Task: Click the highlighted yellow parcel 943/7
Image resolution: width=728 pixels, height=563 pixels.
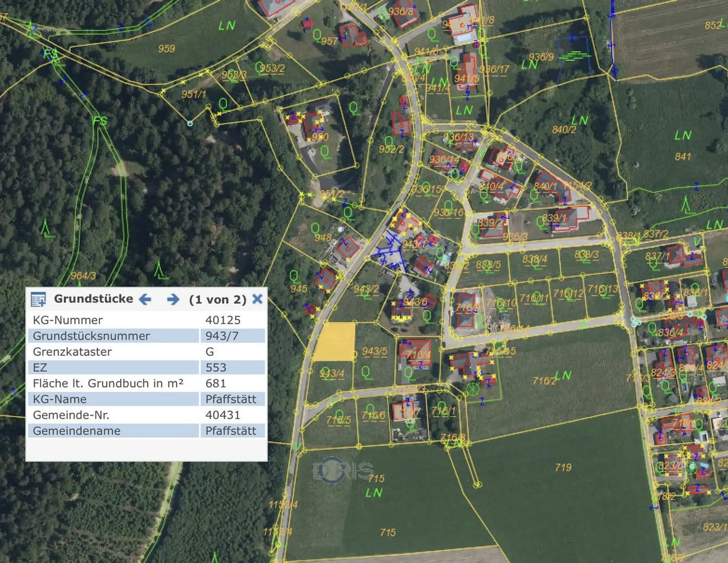Action: coord(336,342)
